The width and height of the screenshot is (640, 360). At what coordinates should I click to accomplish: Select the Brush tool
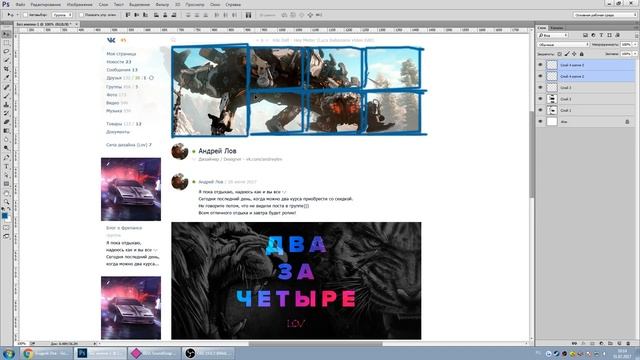click(6, 96)
